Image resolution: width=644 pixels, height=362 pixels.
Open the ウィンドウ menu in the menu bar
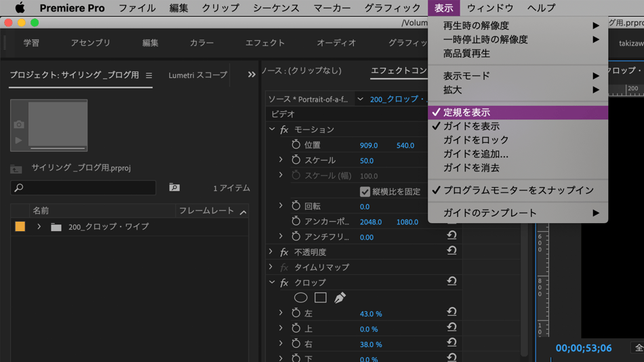(x=489, y=8)
